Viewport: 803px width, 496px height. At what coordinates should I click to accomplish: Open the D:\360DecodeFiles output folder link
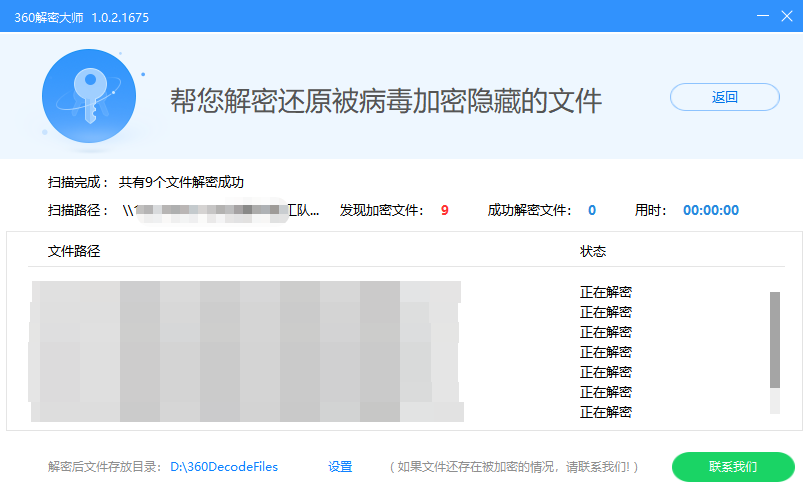(224, 467)
